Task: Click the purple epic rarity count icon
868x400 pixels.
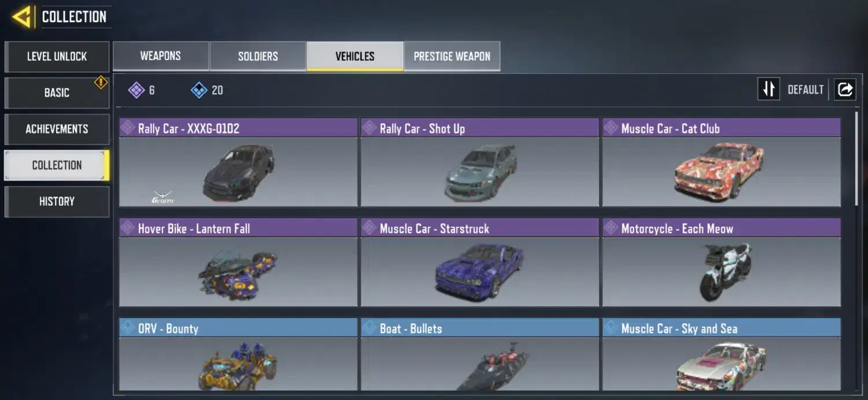Action: (136, 90)
